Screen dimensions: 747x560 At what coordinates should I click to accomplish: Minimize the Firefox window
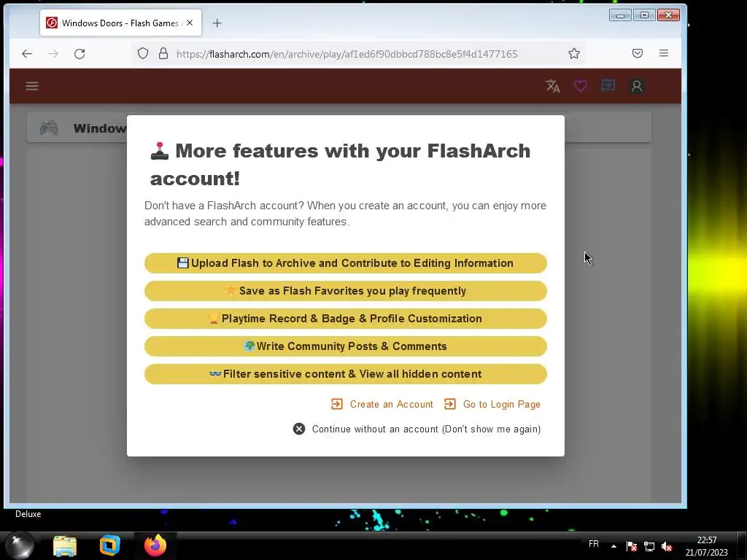click(620, 15)
